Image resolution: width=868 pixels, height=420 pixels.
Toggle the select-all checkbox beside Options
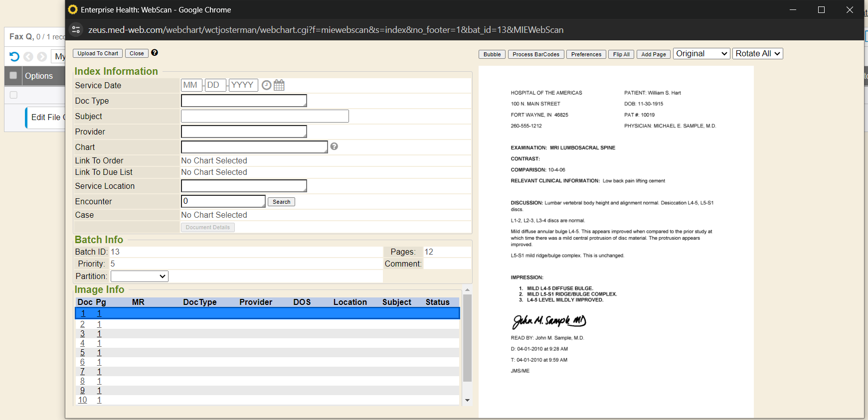(13, 76)
